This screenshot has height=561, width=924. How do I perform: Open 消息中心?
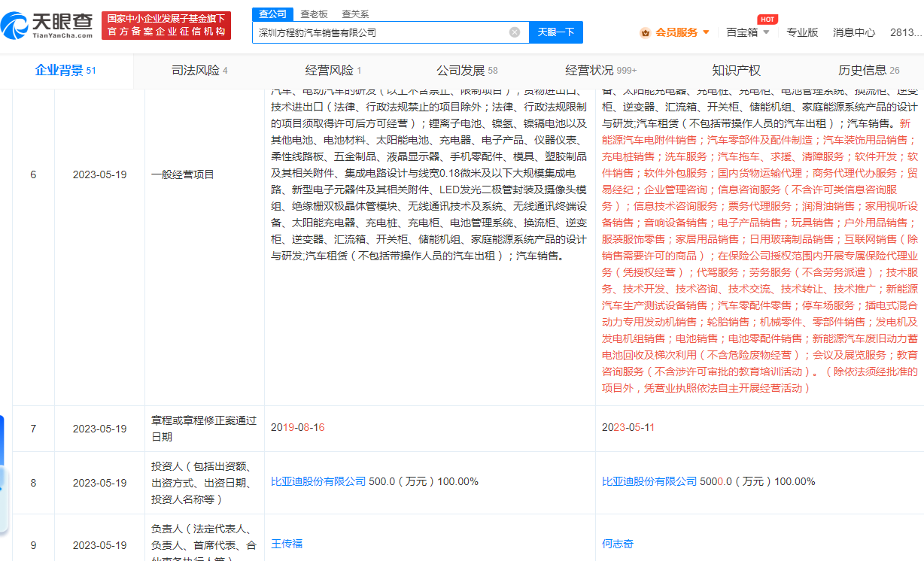click(x=854, y=32)
